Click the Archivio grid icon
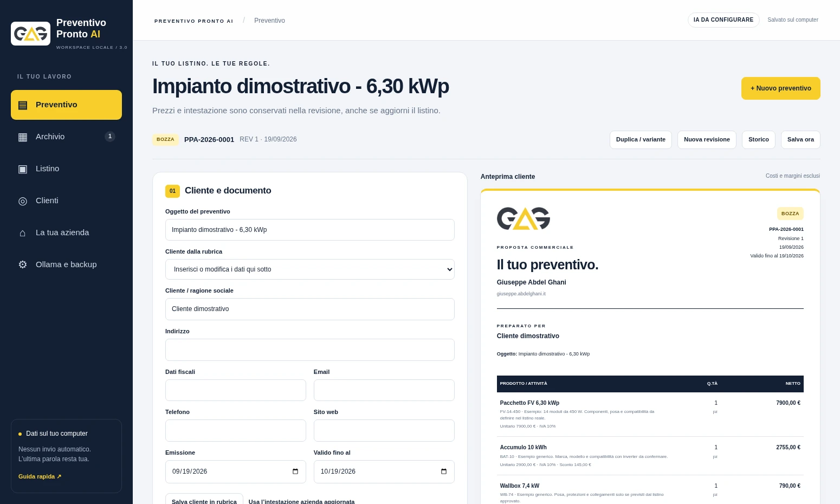Screen dimensions: 840x504 (23, 137)
